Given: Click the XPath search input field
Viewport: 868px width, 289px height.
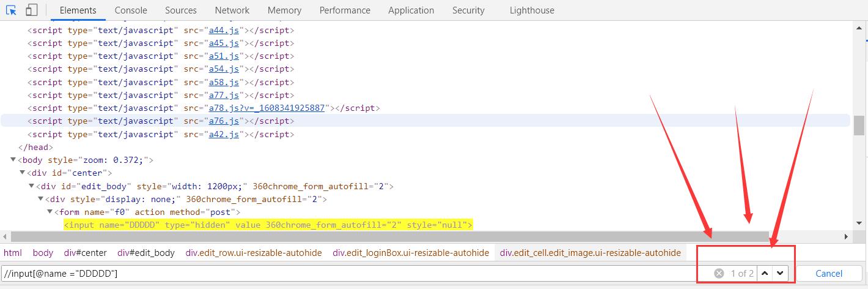Looking at the screenshot, I should click(x=355, y=273).
